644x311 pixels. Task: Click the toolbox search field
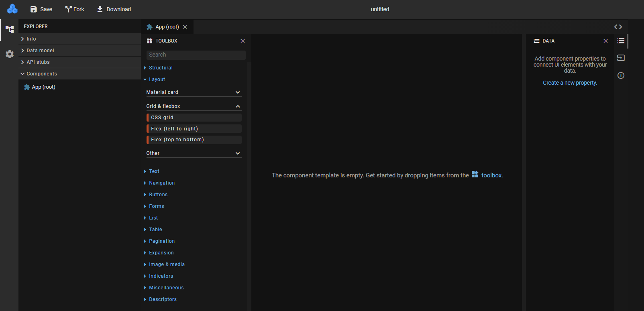coord(196,55)
